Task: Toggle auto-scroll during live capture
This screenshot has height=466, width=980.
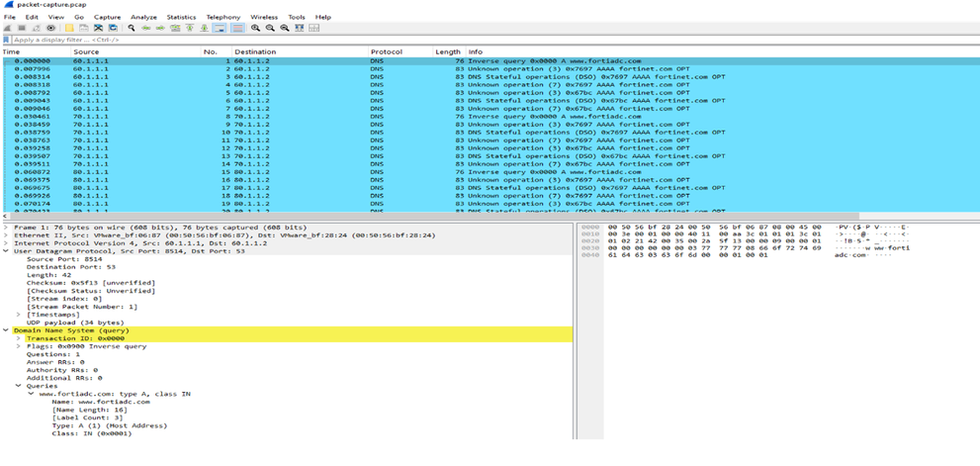Action: pos(220,28)
